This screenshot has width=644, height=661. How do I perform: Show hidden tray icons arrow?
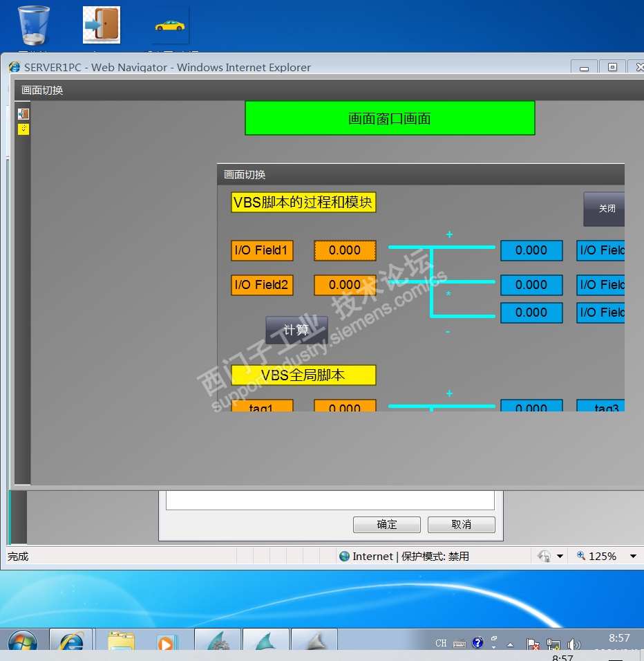pyautogui.click(x=510, y=644)
